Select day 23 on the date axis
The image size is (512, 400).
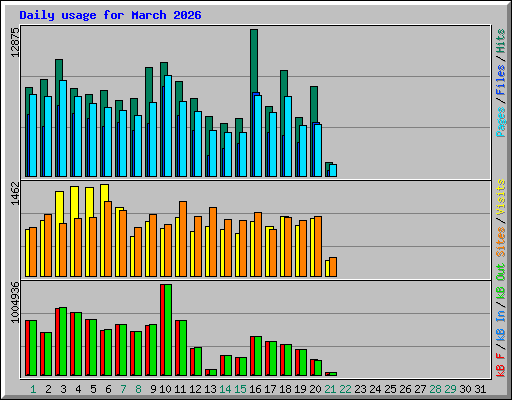tap(360, 389)
